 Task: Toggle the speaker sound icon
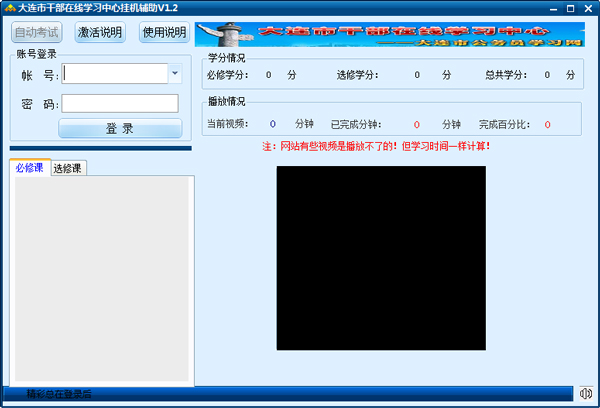[585, 393]
